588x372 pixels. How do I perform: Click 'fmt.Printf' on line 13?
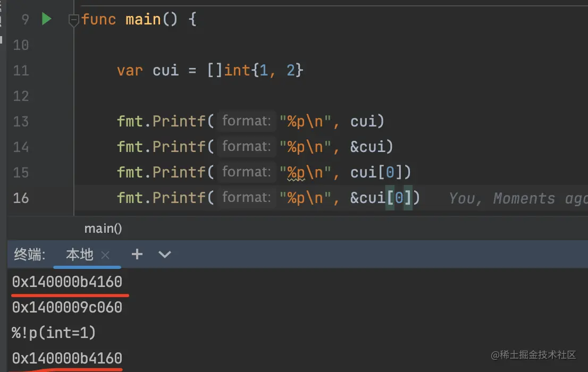click(161, 122)
